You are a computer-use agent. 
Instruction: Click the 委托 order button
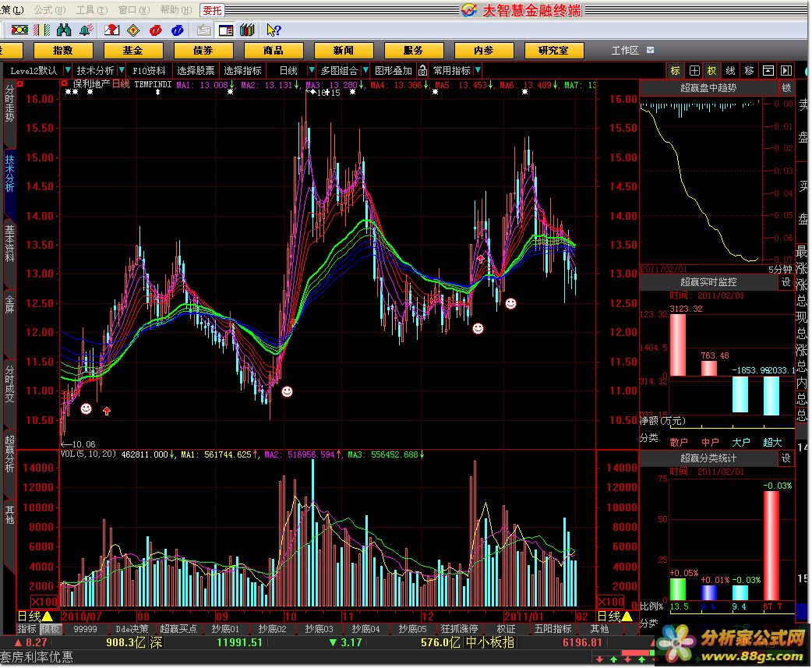[212, 10]
